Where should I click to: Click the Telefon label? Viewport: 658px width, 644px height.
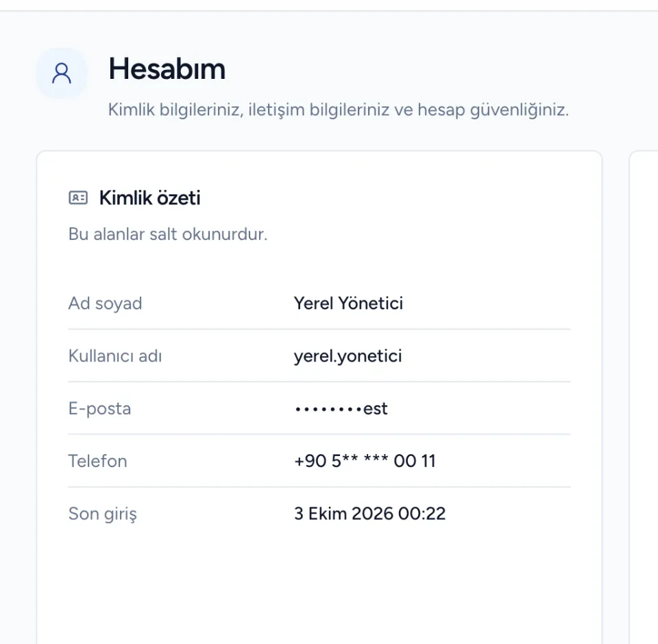pos(98,461)
